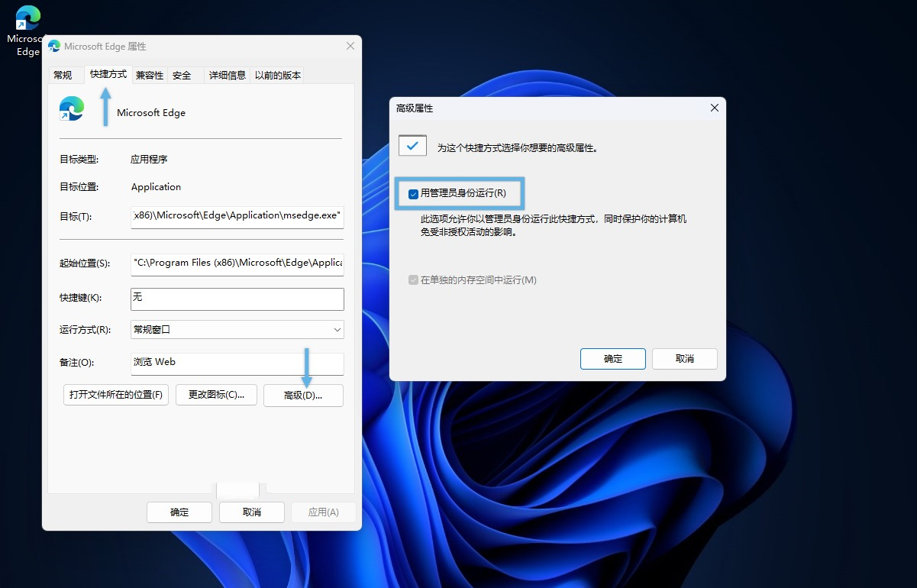The width and height of the screenshot is (917, 588).
Task: Click the 起始位置(S) field
Action: tap(237, 263)
